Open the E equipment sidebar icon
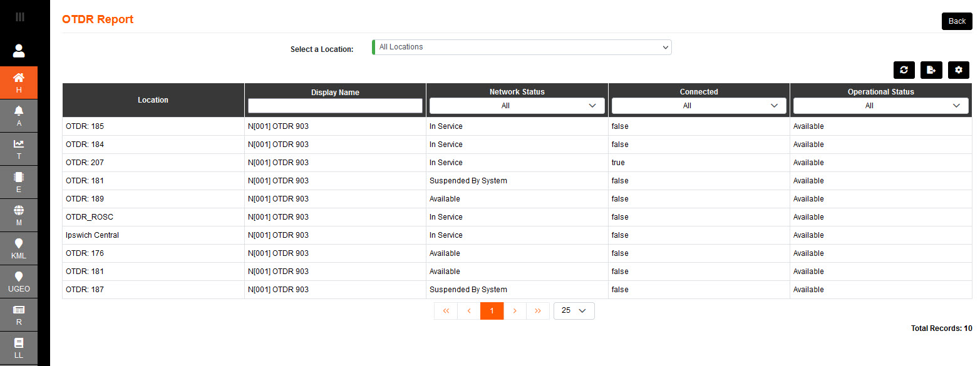 19,181
